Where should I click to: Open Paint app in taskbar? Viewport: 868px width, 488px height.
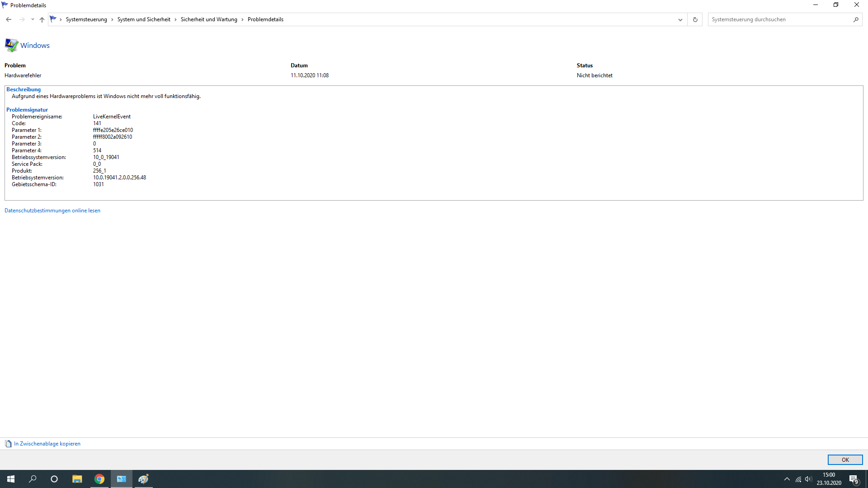click(143, 479)
